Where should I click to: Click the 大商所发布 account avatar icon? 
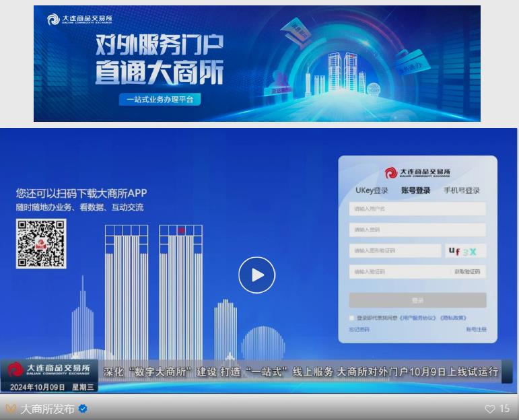point(11,409)
